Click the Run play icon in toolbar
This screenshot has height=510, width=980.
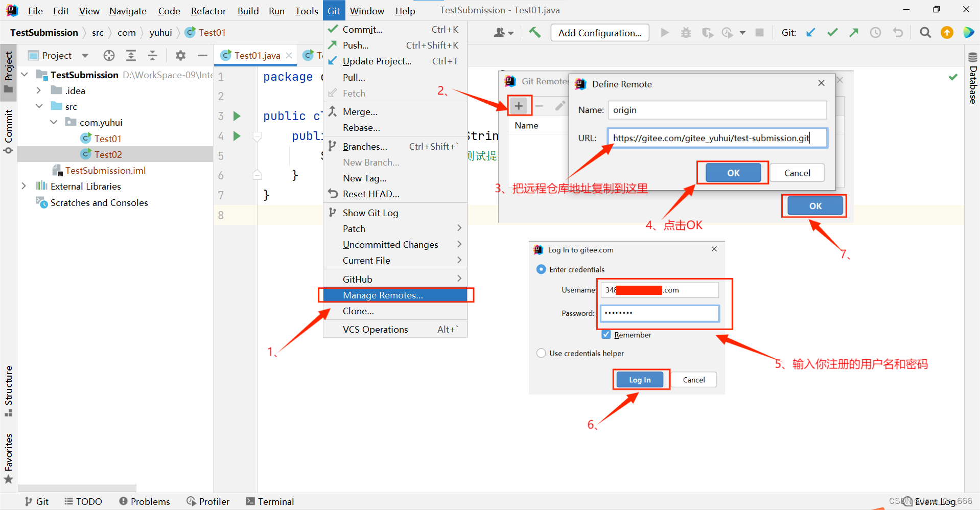click(x=665, y=33)
